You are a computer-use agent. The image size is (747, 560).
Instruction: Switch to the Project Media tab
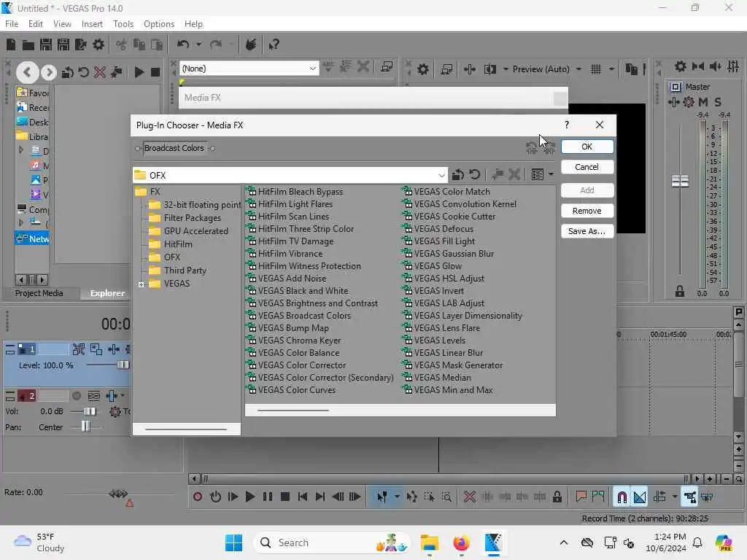click(39, 293)
